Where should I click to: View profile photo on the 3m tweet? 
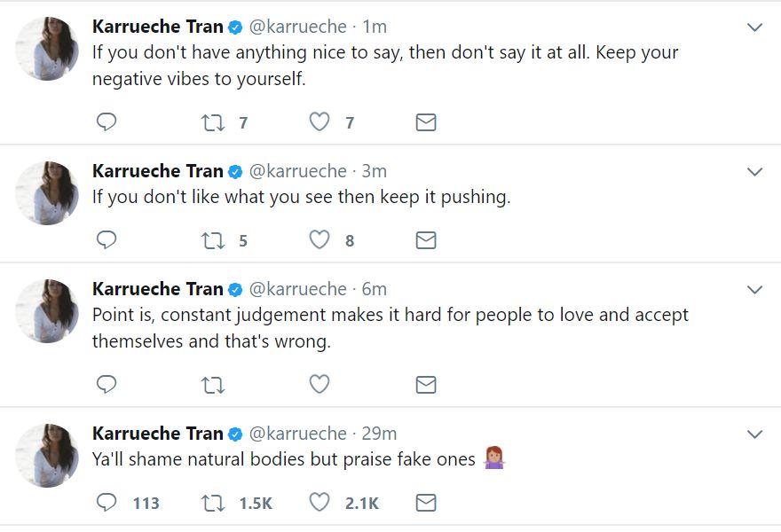point(47,192)
